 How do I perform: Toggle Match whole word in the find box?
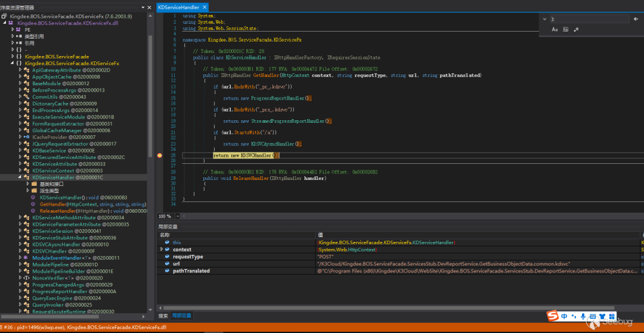[x=565, y=30]
